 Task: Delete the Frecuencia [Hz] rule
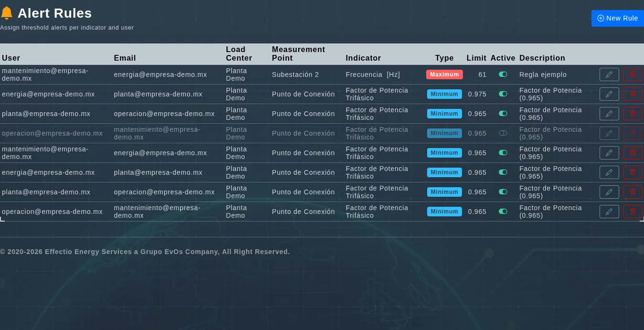(x=633, y=75)
